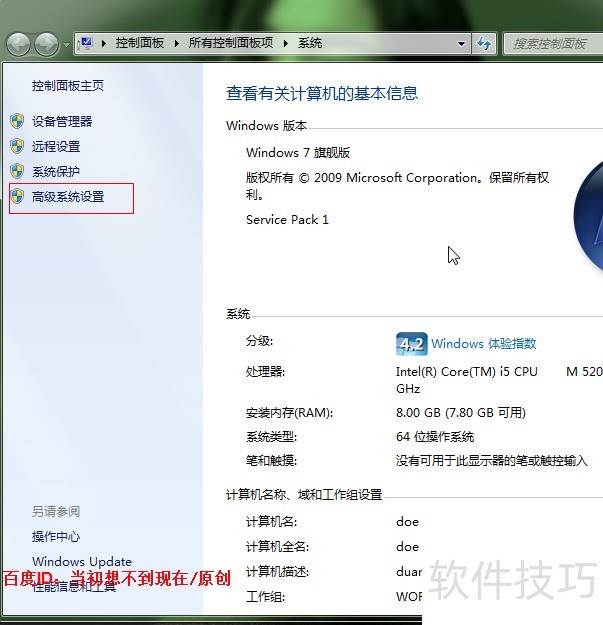Click the refresh button next to address bar
Screen dimensions: 603x625
[x=484, y=43]
